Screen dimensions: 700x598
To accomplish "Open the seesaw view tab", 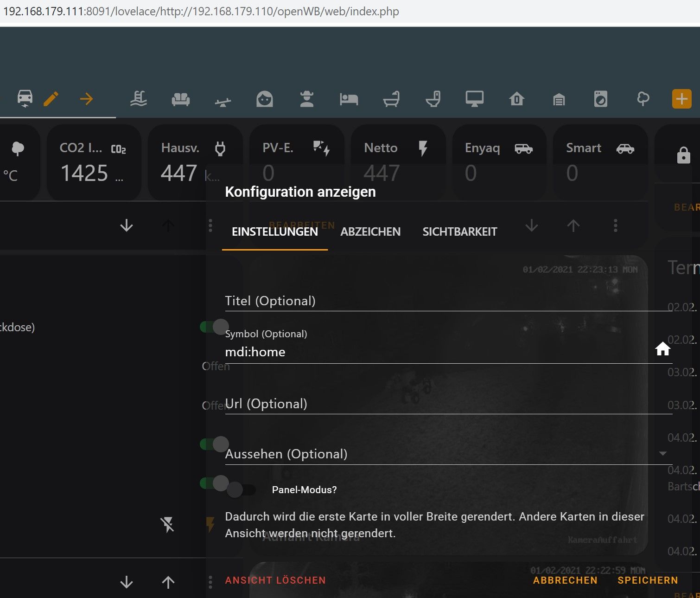I will point(223,102).
